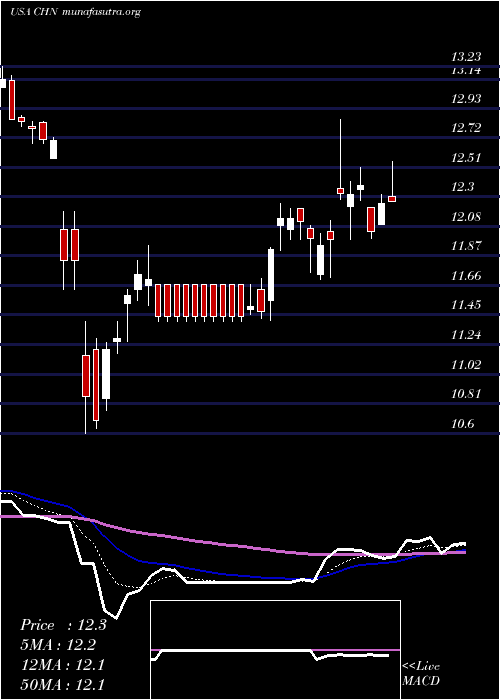Click the 12.93 price axis label
The height and width of the screenshot is (700, 500).
point(466,99)
